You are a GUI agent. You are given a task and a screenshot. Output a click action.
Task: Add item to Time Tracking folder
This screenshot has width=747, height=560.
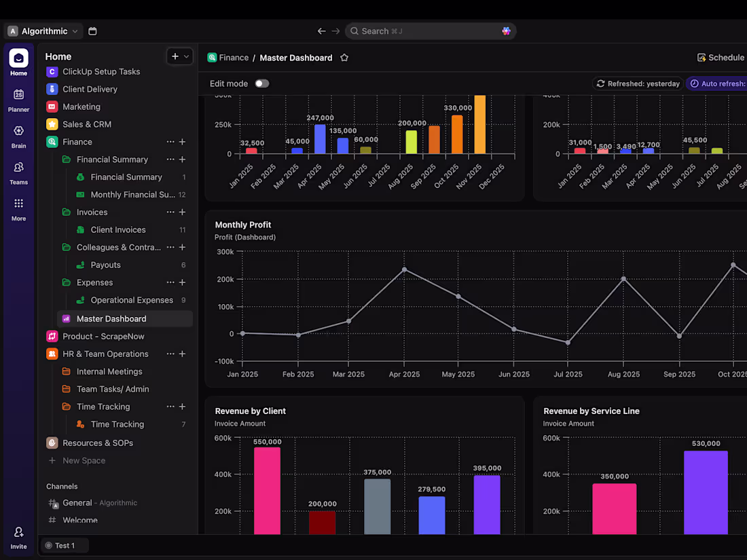(183, 407)
